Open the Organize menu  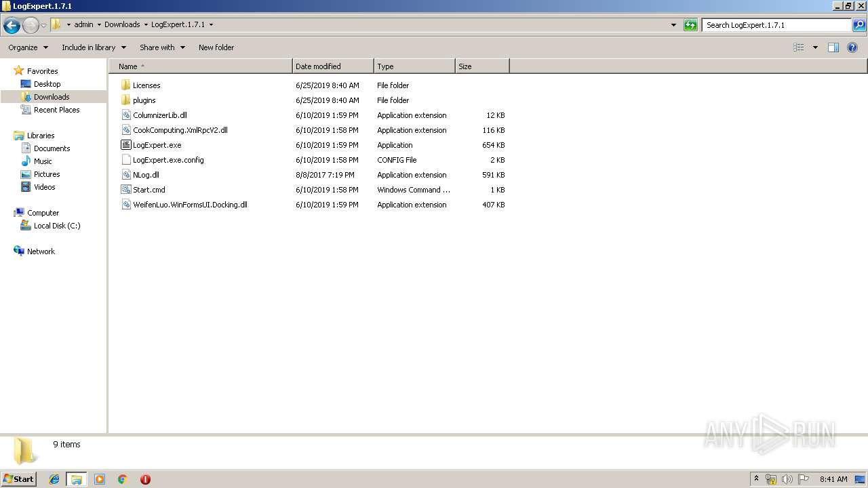coord(28,47)
